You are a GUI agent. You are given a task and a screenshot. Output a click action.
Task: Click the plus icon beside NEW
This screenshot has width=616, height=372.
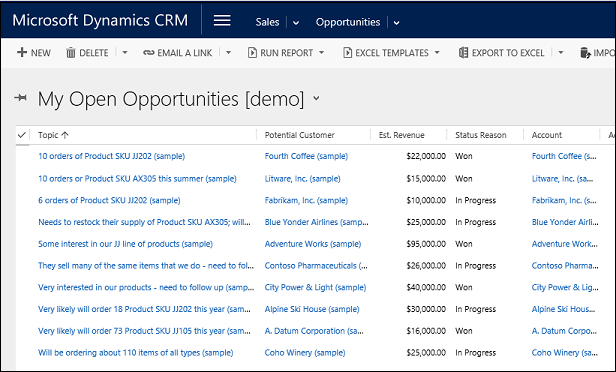(x=22, y=52)
